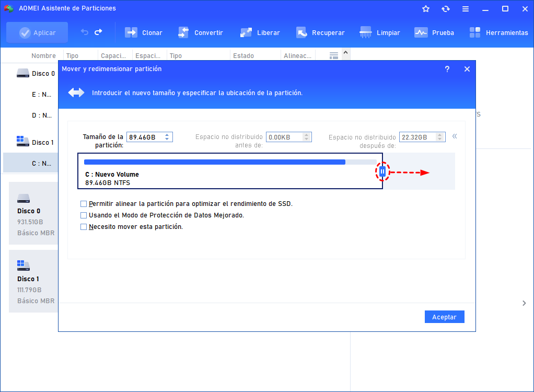
Task: Click the star favorite icon in title bar
Action: tap(426, 9)
